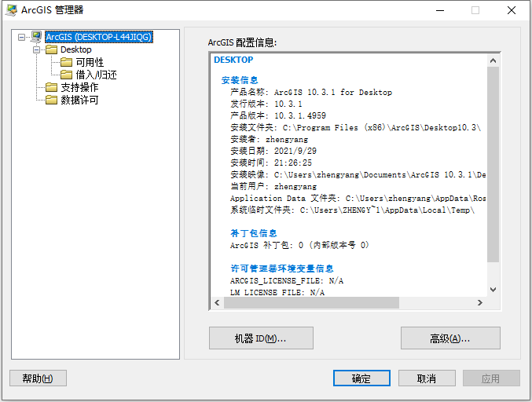Click the 取消 button
Image resolution: width=532 pixels, height=402 pixels.
pos(427,378)
